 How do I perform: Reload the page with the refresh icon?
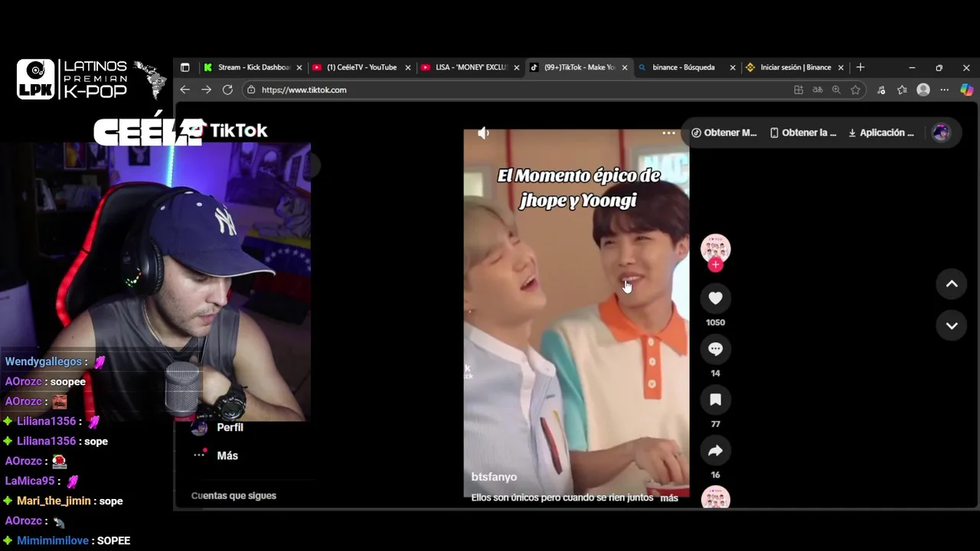pos(227,90)
